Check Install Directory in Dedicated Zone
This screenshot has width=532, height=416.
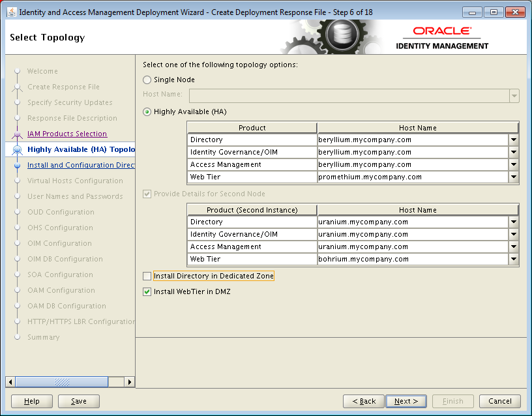[x=147, y=276]
